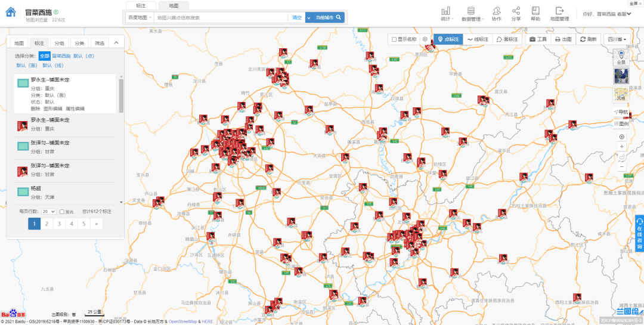The width and height of the screenshot is (644, 325).
Task: Click the 刷新 refresh button
Action: point(588,39)
